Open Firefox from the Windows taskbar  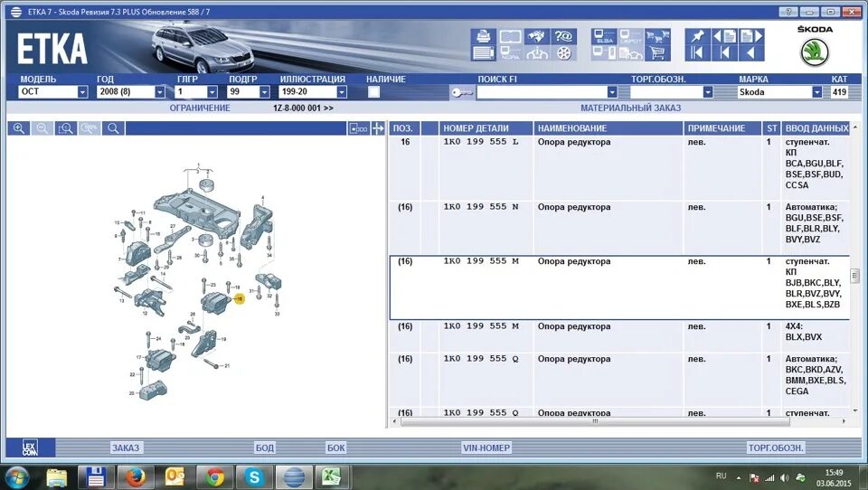[136, 476]
